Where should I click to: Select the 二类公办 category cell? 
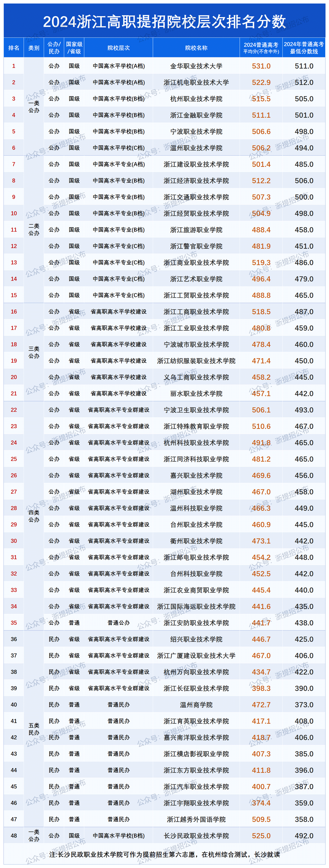(34, 230)
